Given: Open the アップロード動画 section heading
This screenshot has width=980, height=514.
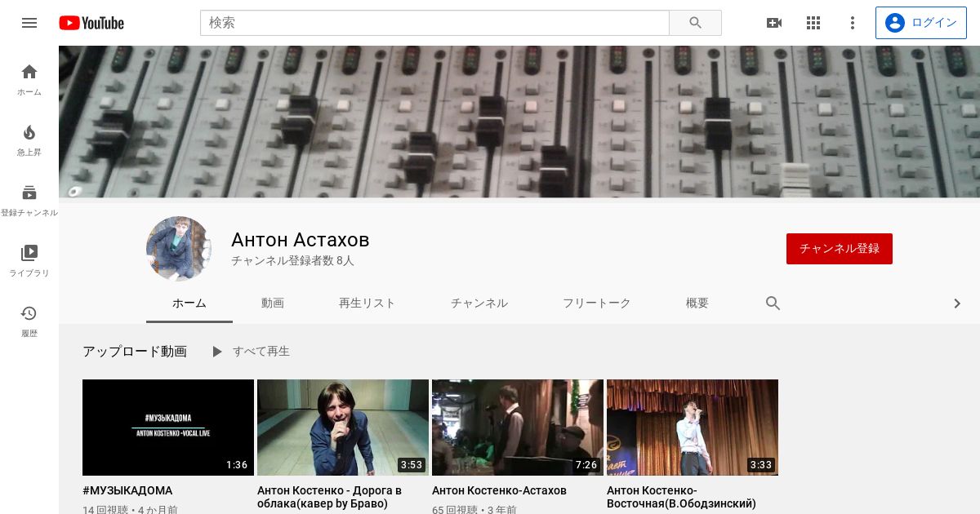Looking at the screenshot, I should click(x=135, y=352).
